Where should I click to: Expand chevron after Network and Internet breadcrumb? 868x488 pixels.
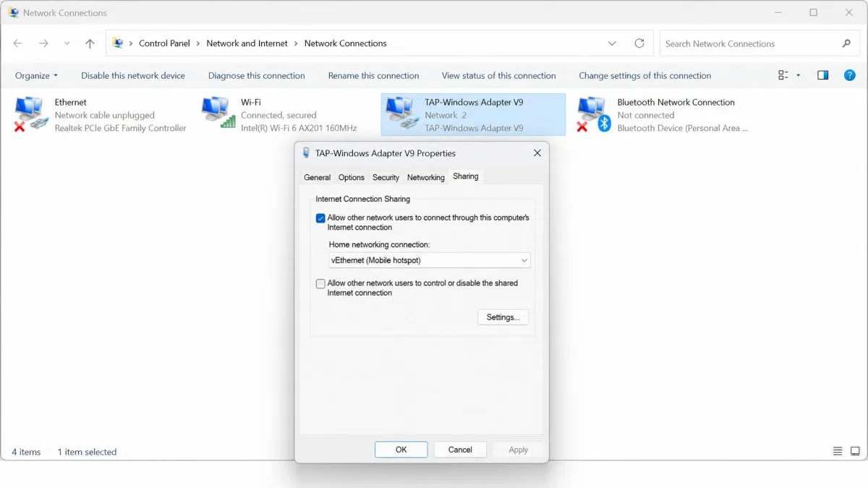297,43
